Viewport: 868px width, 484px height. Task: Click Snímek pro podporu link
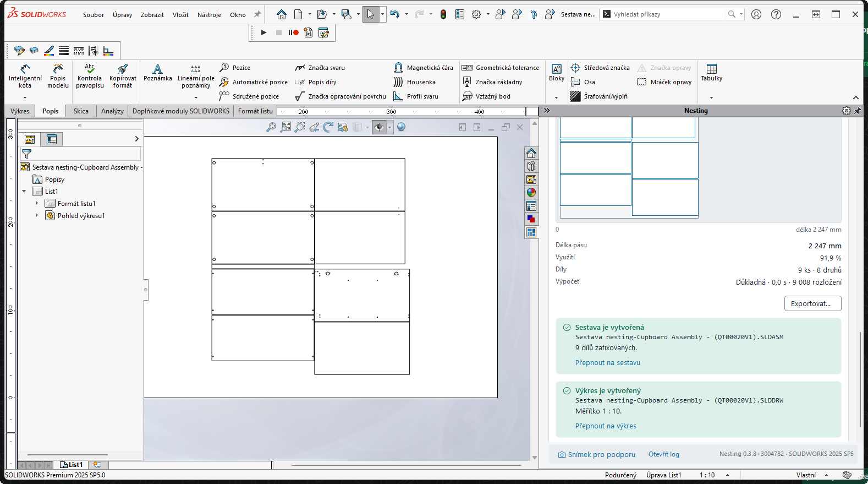(x=597, y=454)
